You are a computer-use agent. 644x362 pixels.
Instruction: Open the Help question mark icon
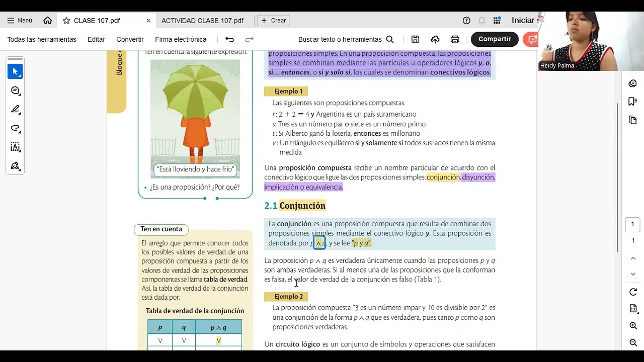point(466,21)
